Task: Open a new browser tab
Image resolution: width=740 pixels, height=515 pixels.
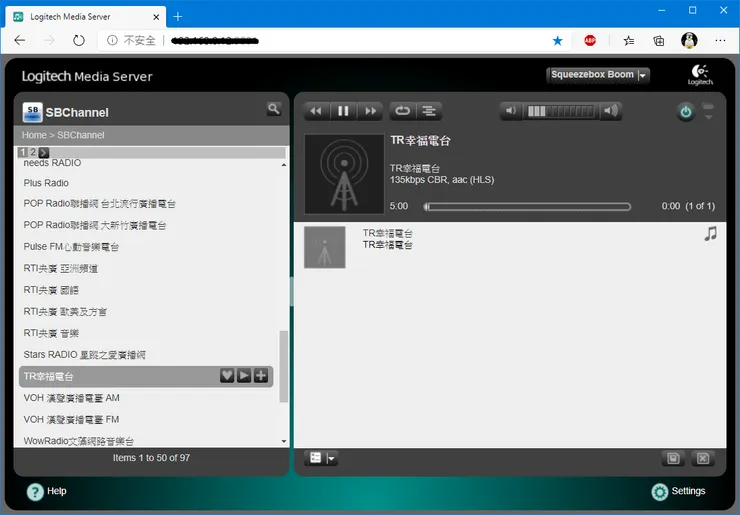Action: point(178,17)
